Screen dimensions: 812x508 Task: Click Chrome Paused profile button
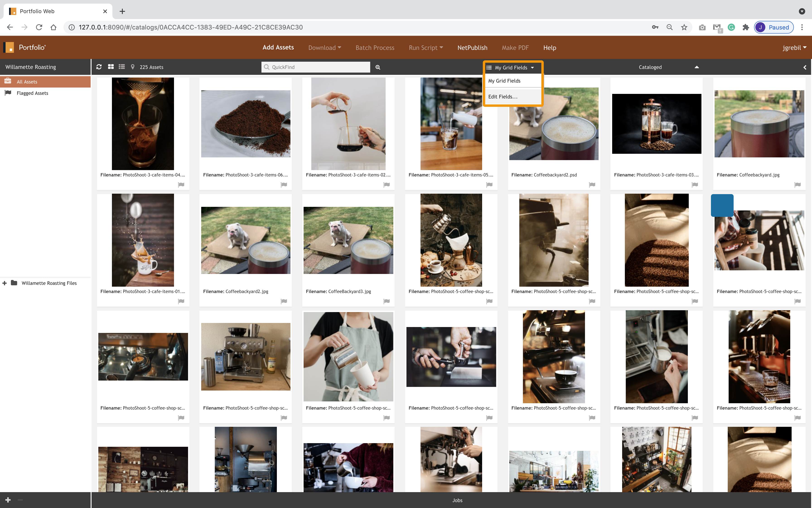coord(773,27)
